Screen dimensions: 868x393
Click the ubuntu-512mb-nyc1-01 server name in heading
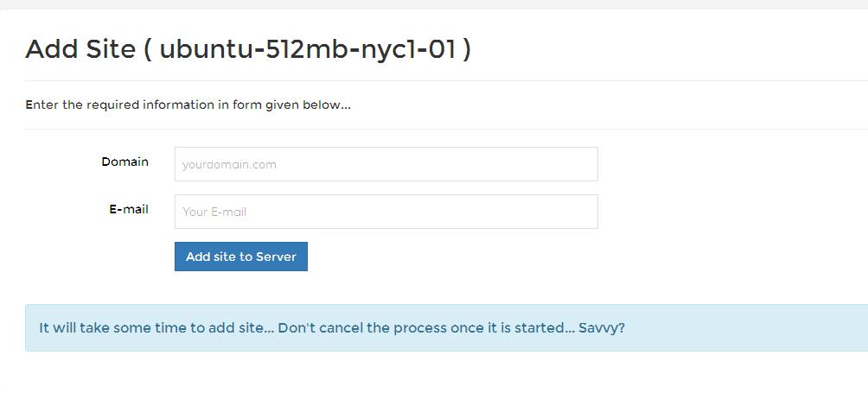point(308,49)
